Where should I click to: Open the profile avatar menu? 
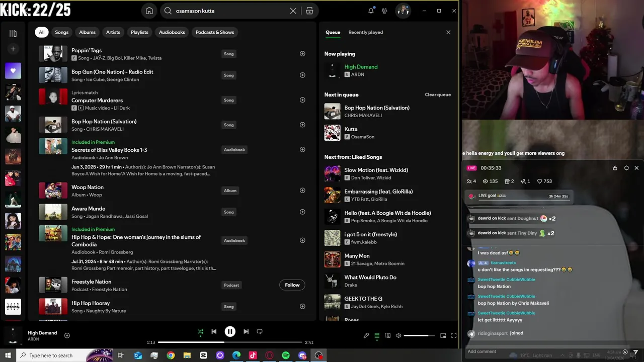tap(403, 11)
